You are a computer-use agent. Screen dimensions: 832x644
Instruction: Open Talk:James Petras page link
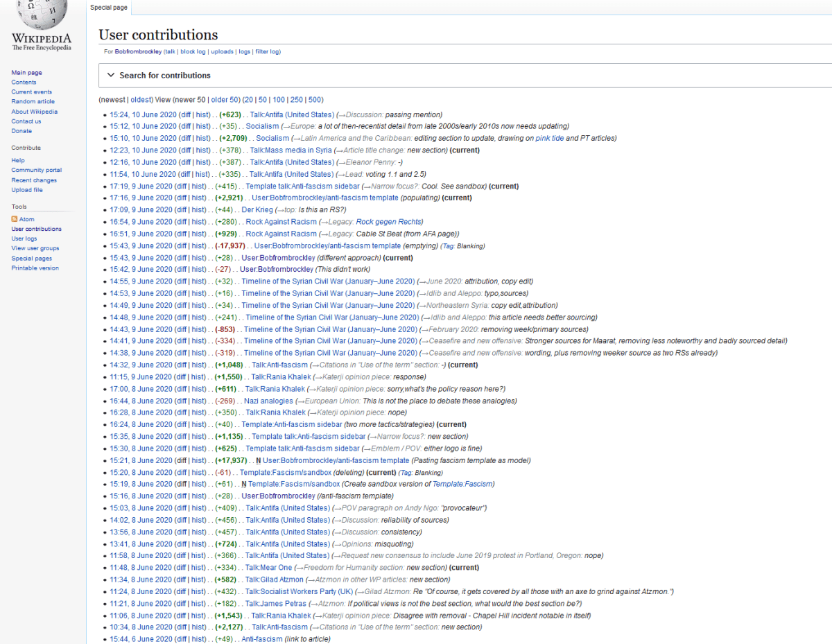coord(277,603)
